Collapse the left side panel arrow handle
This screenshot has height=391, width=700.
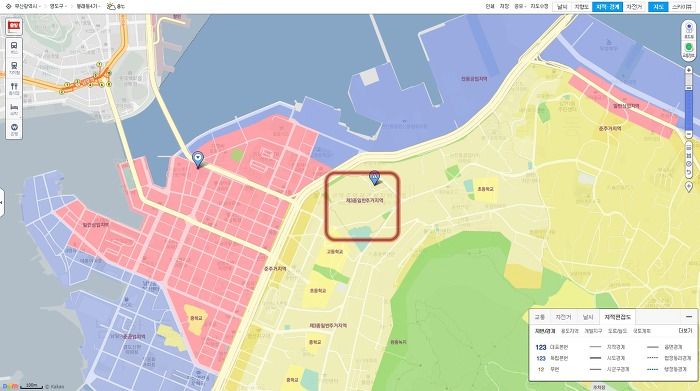(1, 202)
